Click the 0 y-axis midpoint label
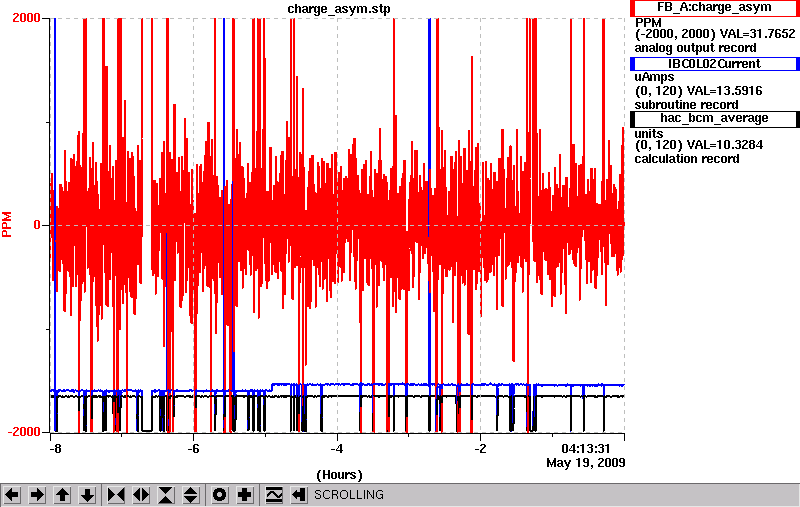The height and width of the screenshot is (507, 800). tap(37, 225)
